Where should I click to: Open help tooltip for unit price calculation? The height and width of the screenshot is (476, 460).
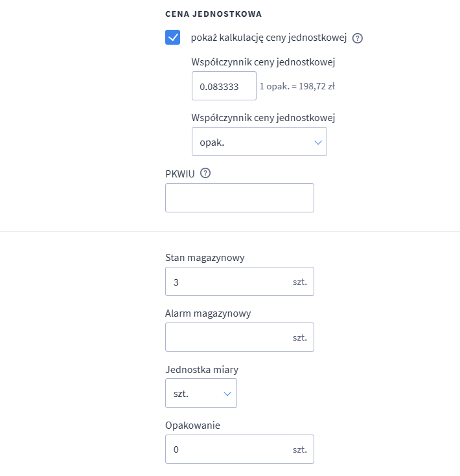coord(358,38)
